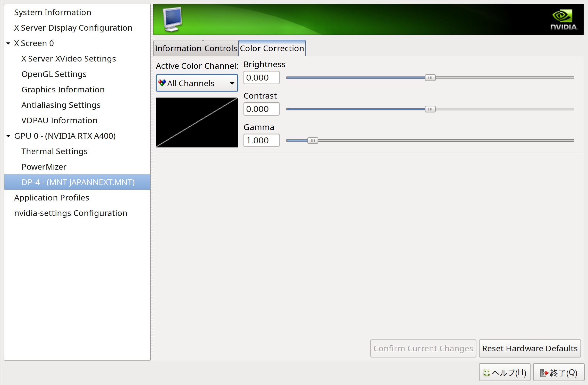Collapse the X Screen 0 tree node
This screenshot has width=588, height=385.
8,43
